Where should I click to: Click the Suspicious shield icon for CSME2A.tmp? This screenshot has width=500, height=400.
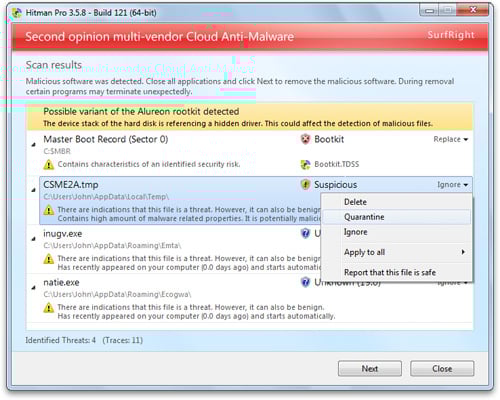tap(305, 184)
